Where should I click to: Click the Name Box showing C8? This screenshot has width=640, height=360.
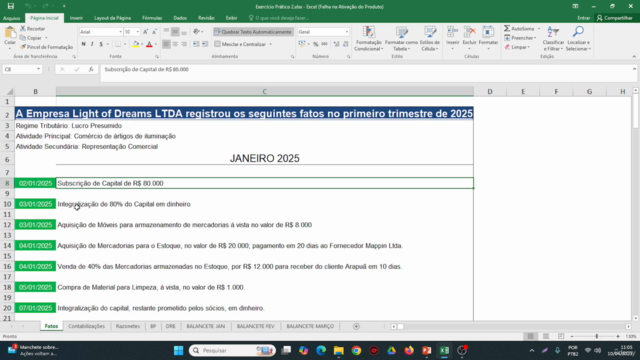(22, 69)
